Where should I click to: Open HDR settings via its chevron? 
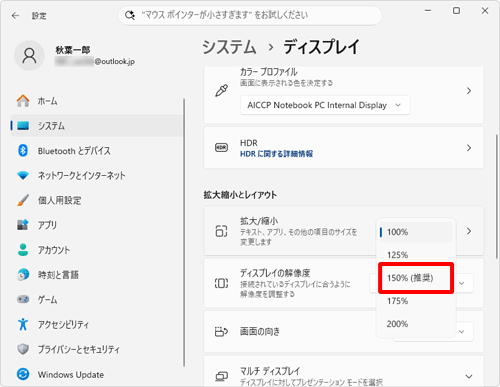pos(469,148)
